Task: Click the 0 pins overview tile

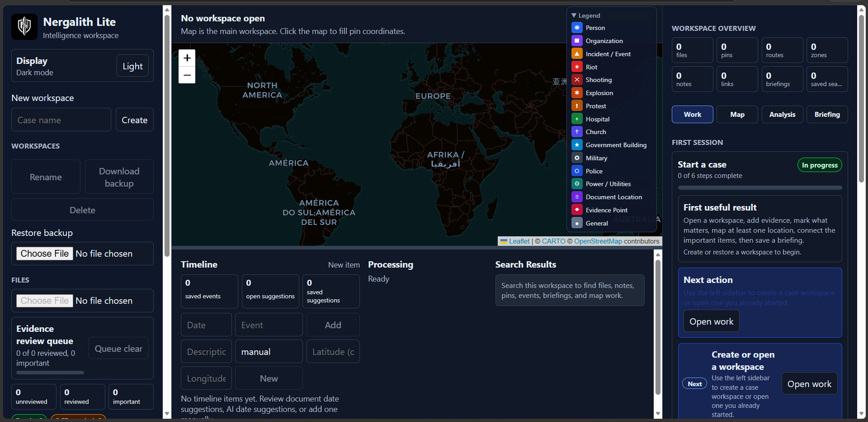Action: pos(737,51)
